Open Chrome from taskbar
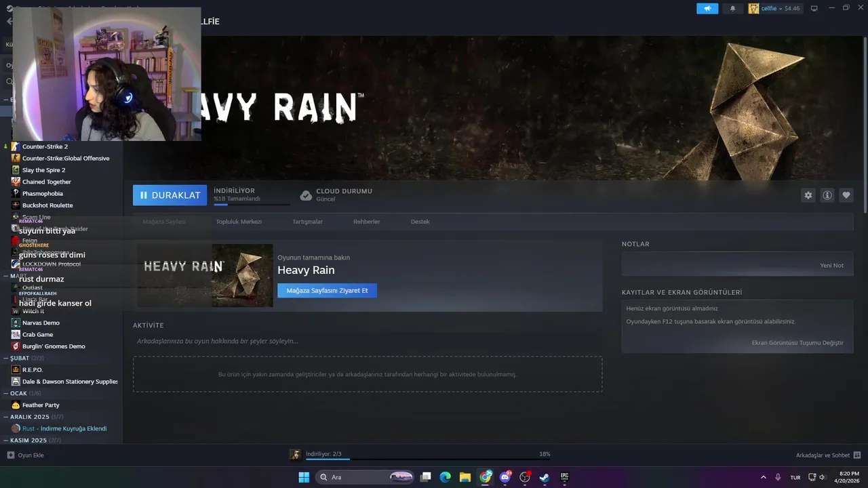 [x=486, y=477]
